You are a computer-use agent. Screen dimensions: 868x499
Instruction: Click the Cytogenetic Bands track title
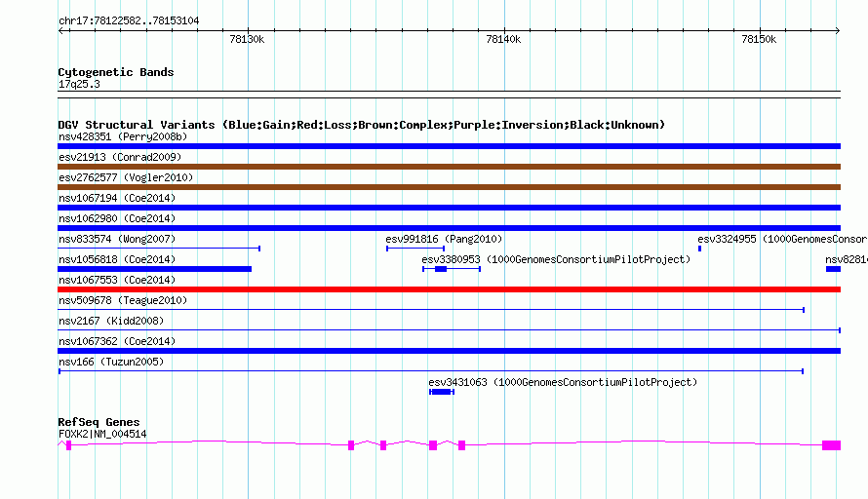click(x=116, y=72)
